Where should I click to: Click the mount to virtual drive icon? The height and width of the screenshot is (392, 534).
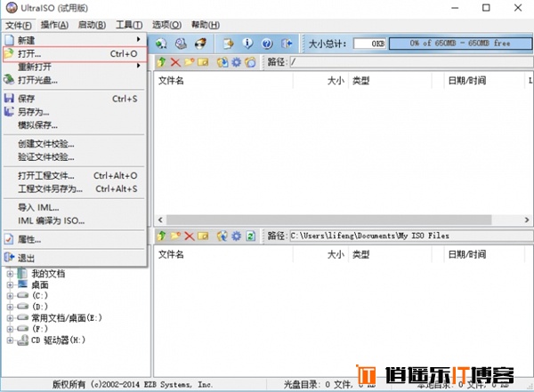[181, 44]
